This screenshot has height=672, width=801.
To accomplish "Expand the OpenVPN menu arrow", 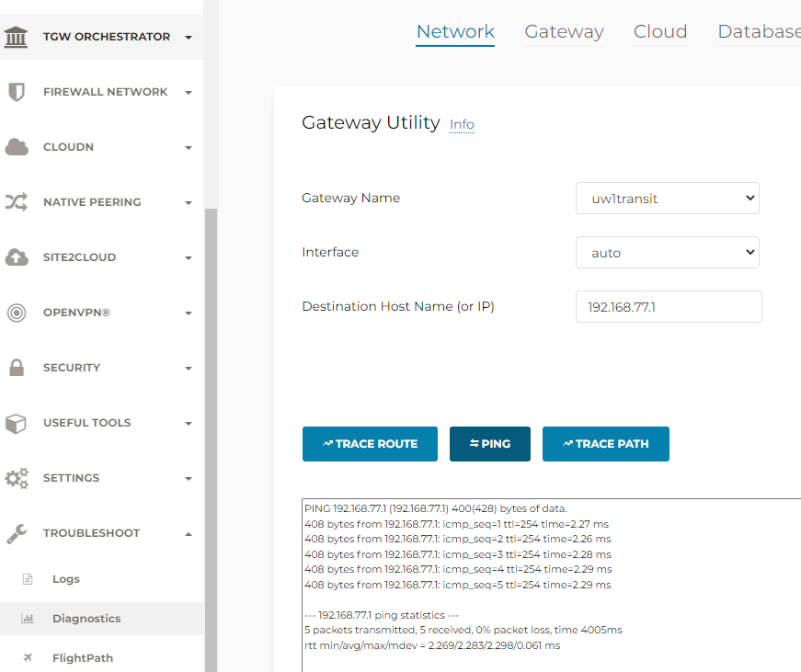I will tap(189, 313).
